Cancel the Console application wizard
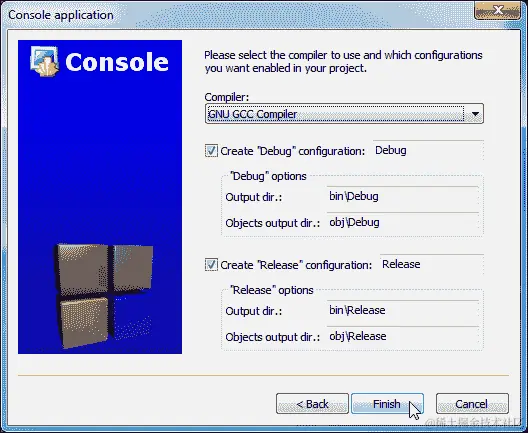The width and height of the screenshot is (528, 433). click(472, 403)
